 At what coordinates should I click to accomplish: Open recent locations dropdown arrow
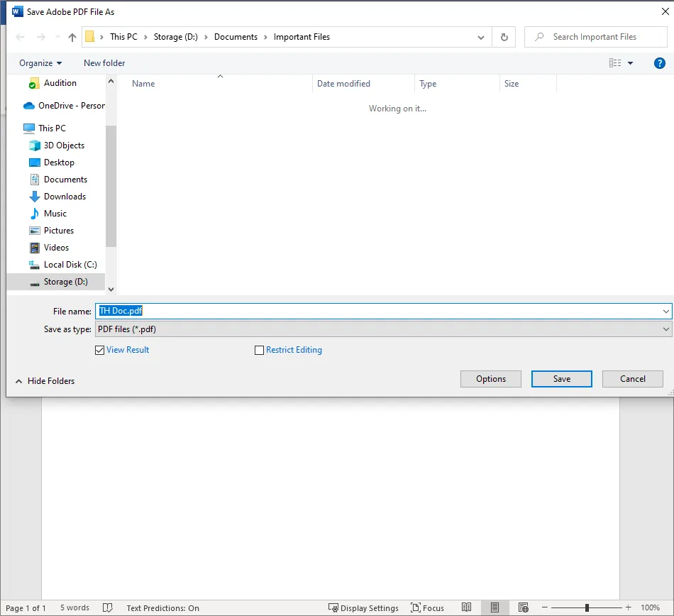(57, 37)
